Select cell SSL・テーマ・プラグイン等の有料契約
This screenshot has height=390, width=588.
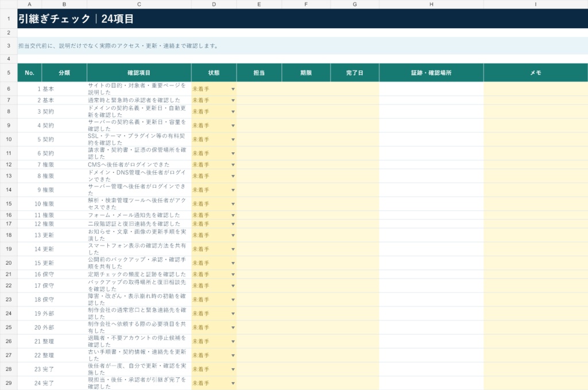(x=139, y=139)
